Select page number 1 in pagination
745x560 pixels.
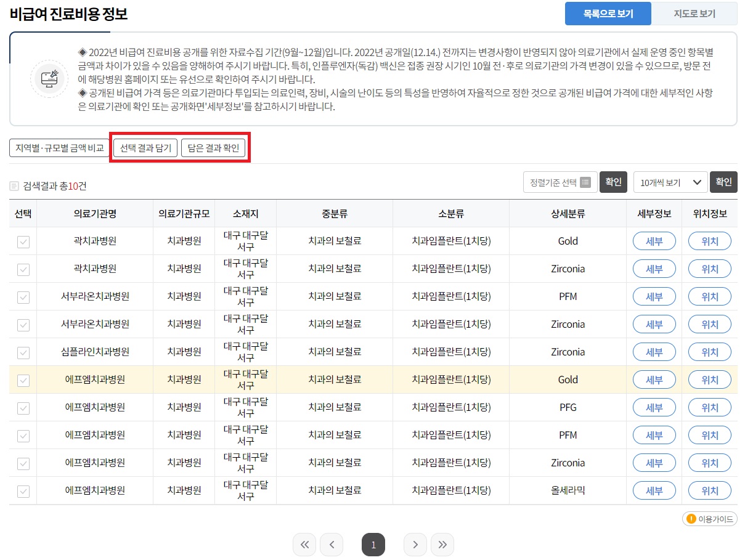pos(373,545)
